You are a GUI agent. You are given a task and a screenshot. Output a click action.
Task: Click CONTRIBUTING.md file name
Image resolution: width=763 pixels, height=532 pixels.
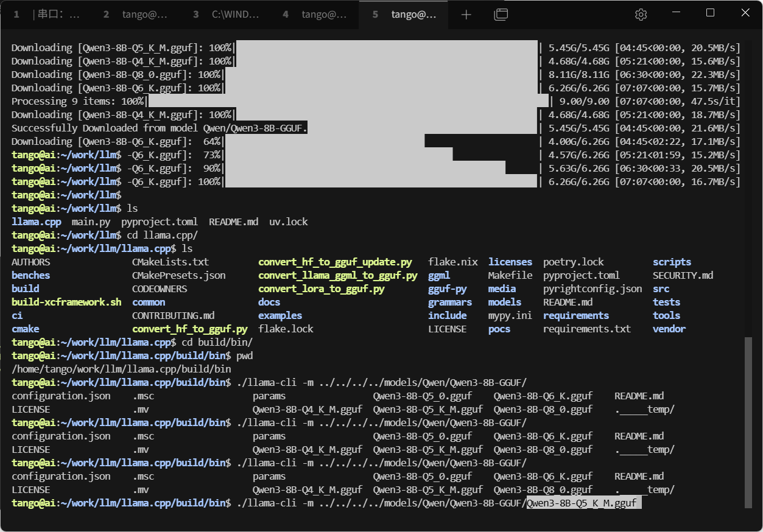tap(174, 315)
